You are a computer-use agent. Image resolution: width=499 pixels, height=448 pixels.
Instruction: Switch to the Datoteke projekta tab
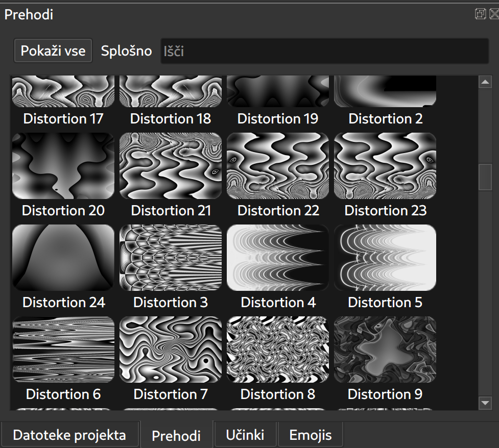[x=69, y=435]
